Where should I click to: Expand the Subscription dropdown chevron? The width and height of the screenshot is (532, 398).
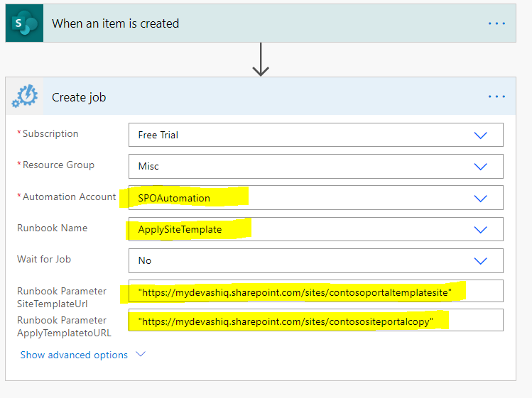[x=481, y=135]
